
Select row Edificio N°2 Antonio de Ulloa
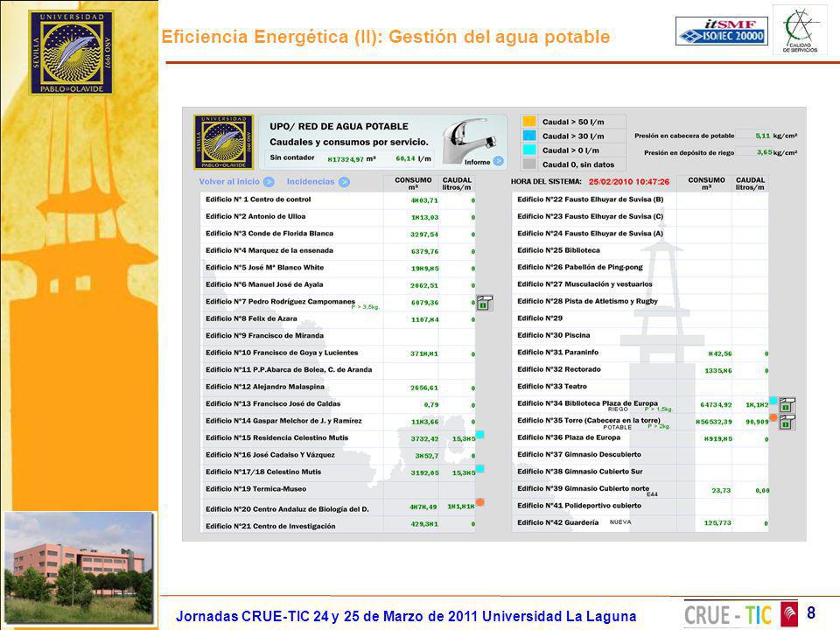pyautogui.click(x=338, y=217)
